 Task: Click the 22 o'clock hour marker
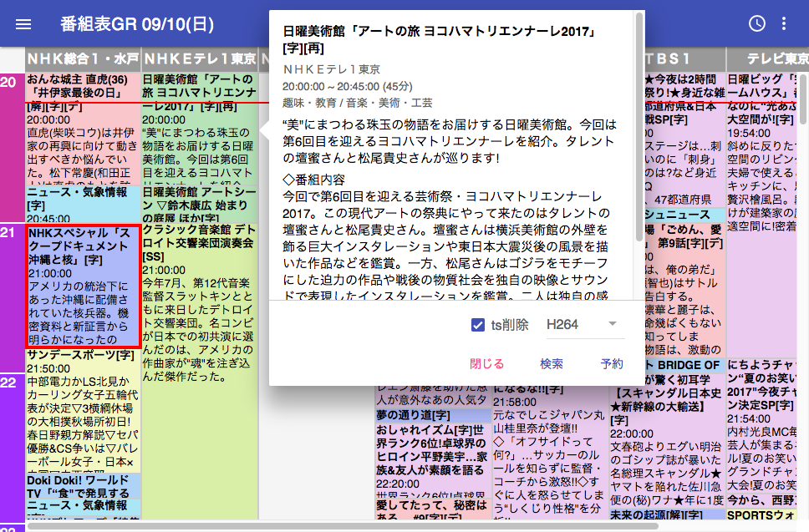[13, 448]
